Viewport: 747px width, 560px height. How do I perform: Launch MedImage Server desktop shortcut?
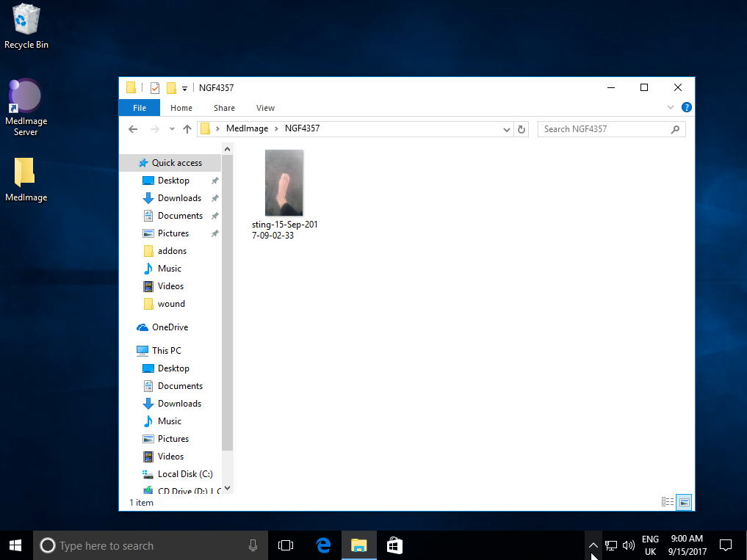tap(26, 108)
